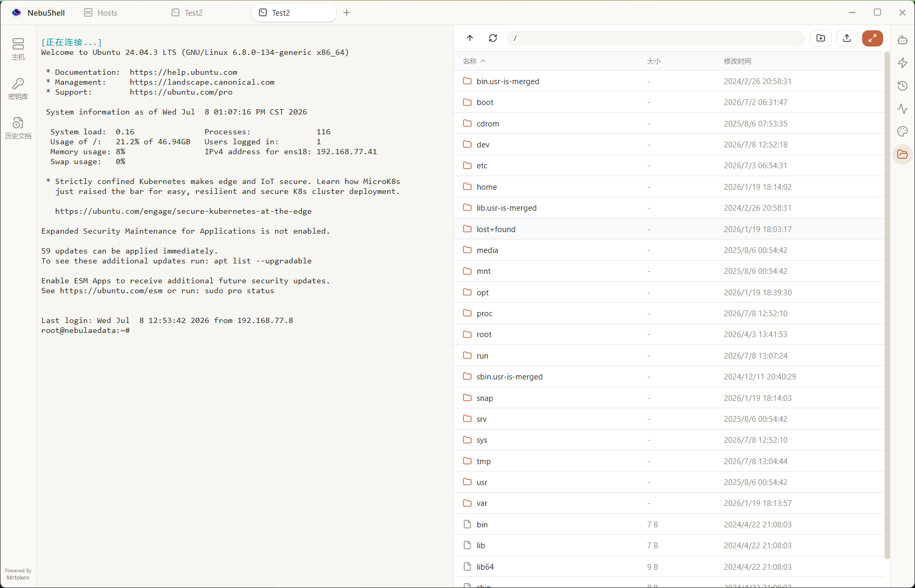Image resolution: width=915 pixels, height=588 pixels.
Task: Click the terminal prompt root@nebulaedata line
Action: point(86,330)
